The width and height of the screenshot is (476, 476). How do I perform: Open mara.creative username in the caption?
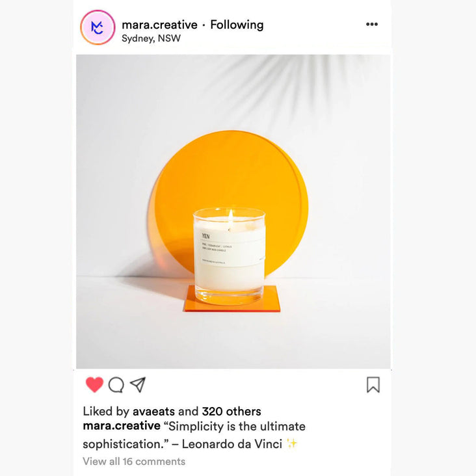[122, 426]
